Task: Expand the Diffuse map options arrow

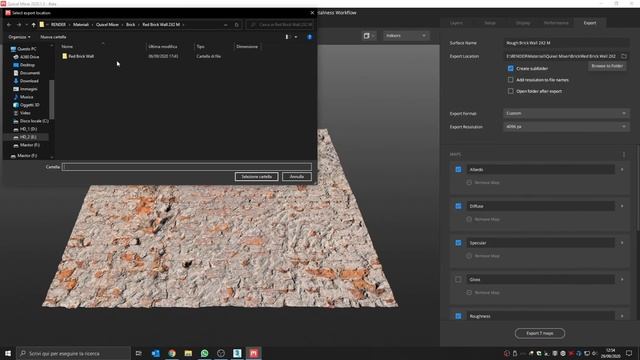Action: click(x=622, y=206)
